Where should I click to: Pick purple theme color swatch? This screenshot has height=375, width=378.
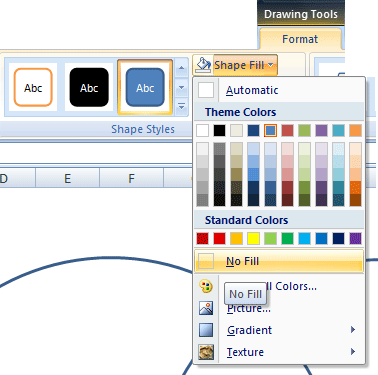321,130
